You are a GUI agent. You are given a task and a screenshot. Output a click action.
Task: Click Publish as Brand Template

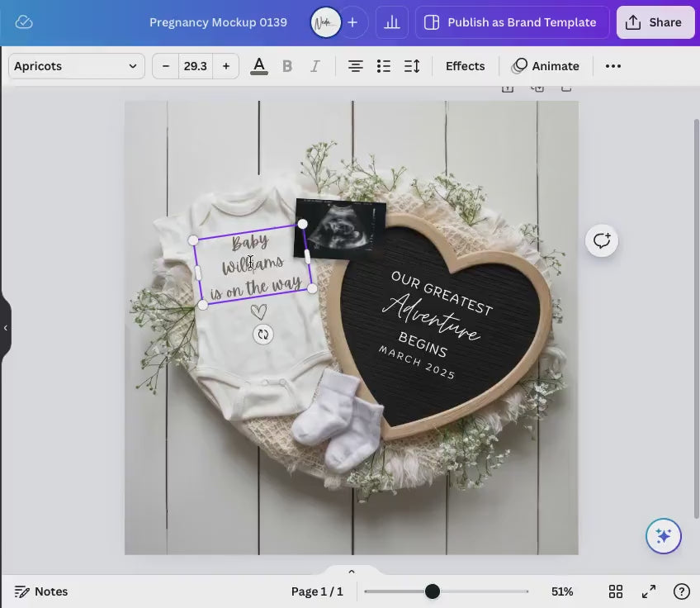(x=512, y=22)
